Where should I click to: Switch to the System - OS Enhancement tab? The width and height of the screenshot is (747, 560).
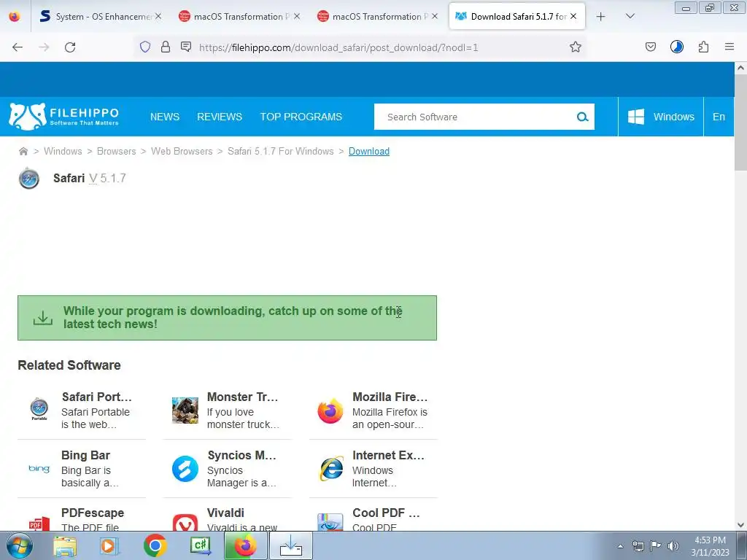tap(101, 16)
